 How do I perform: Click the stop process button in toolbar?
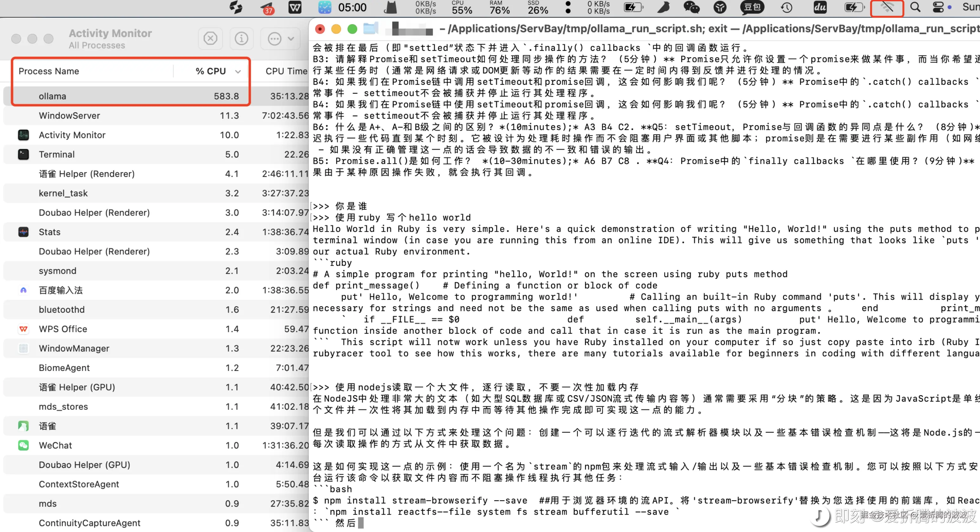(210, 38)
